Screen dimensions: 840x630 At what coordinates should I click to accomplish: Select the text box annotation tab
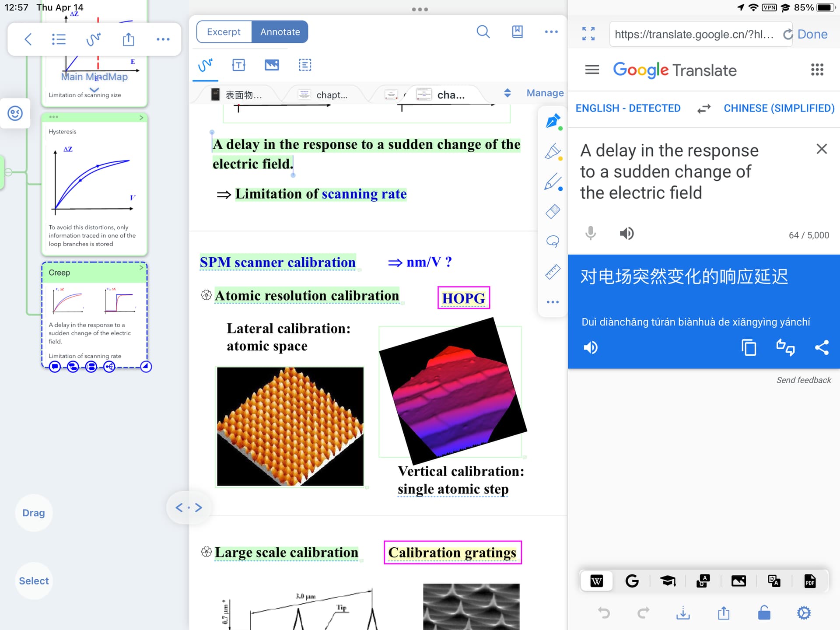pos(238,65)
